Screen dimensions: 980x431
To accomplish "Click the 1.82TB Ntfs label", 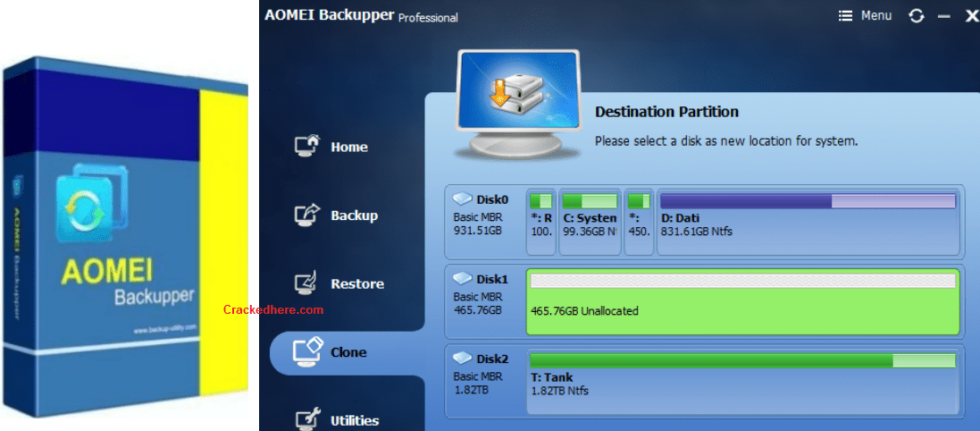I will [x=559, y=391].
